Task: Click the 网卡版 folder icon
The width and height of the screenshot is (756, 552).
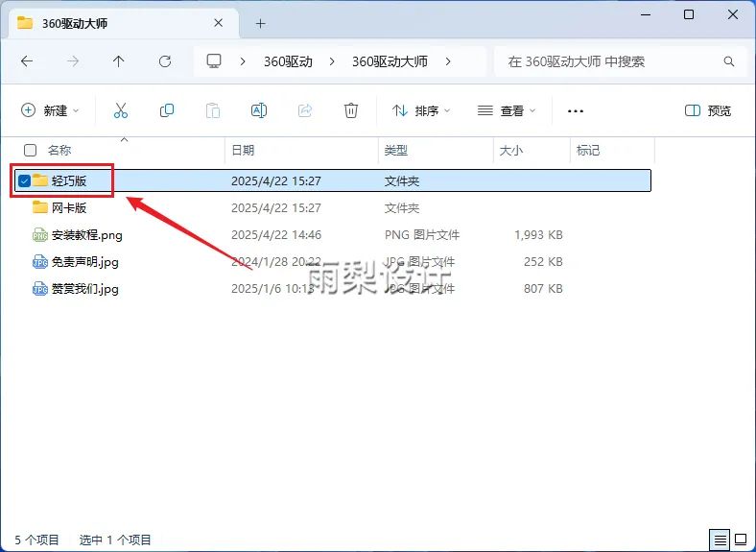Action: click(40, 207)
